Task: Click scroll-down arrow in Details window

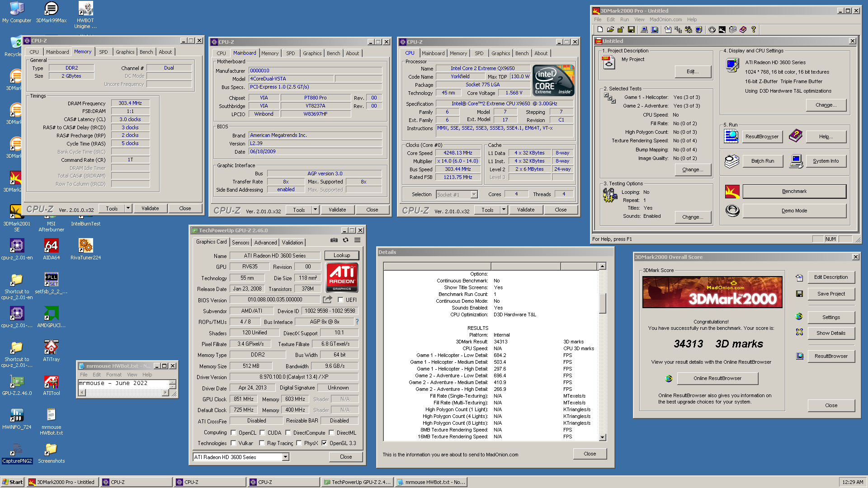Action: pyautogui.click(x=602, y=437)
